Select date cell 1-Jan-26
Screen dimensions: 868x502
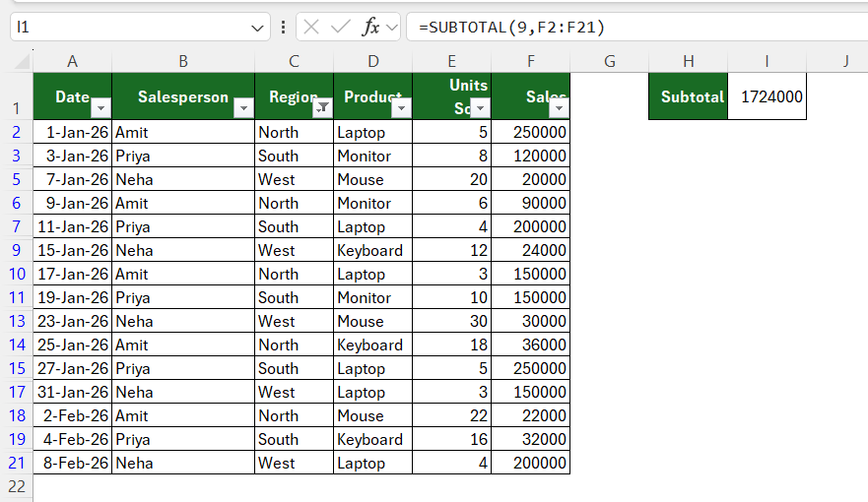coord(73,132)
